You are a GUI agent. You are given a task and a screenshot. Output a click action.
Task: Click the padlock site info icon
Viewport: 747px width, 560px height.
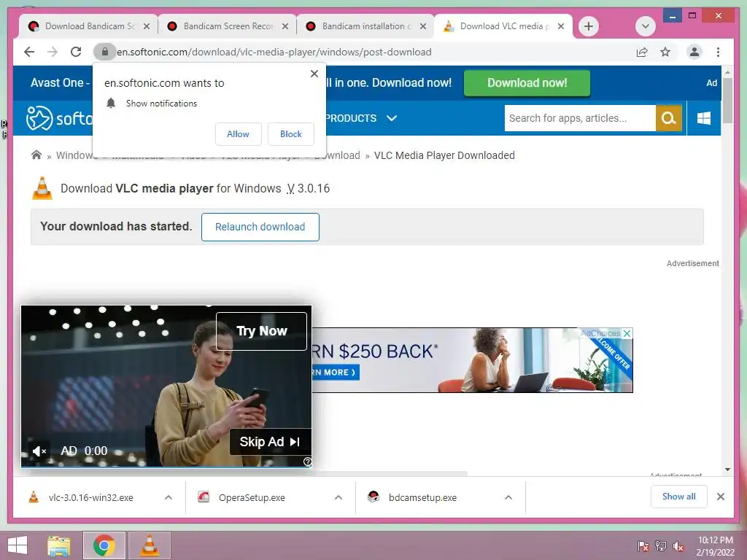pos(105,52)
